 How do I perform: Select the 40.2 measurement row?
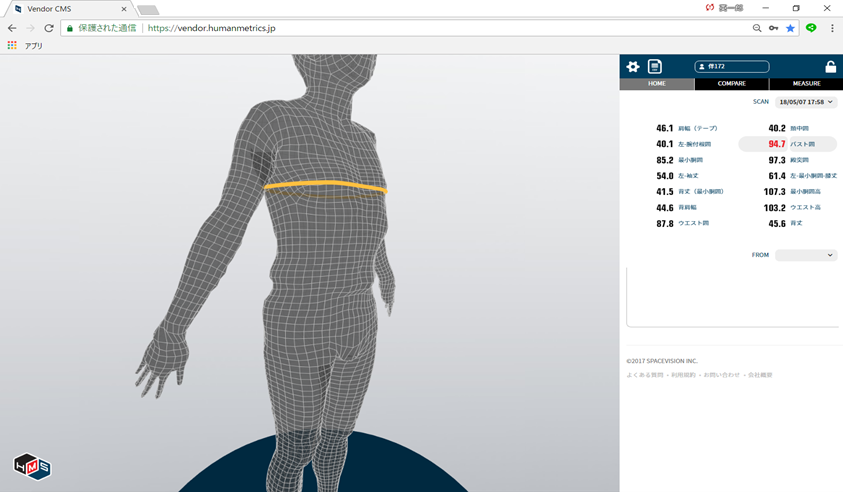[788, 129]
